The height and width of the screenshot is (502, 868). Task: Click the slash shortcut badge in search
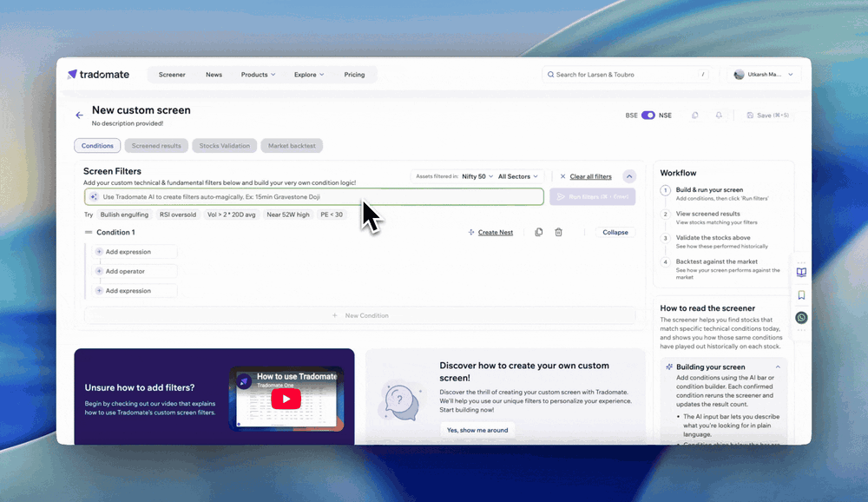tap(703, 74)
